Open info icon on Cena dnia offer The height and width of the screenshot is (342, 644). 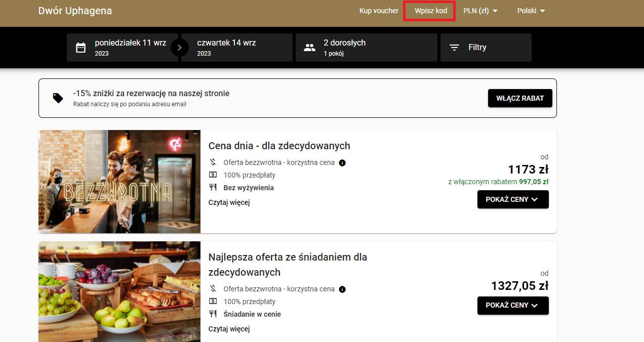point(342,163)
